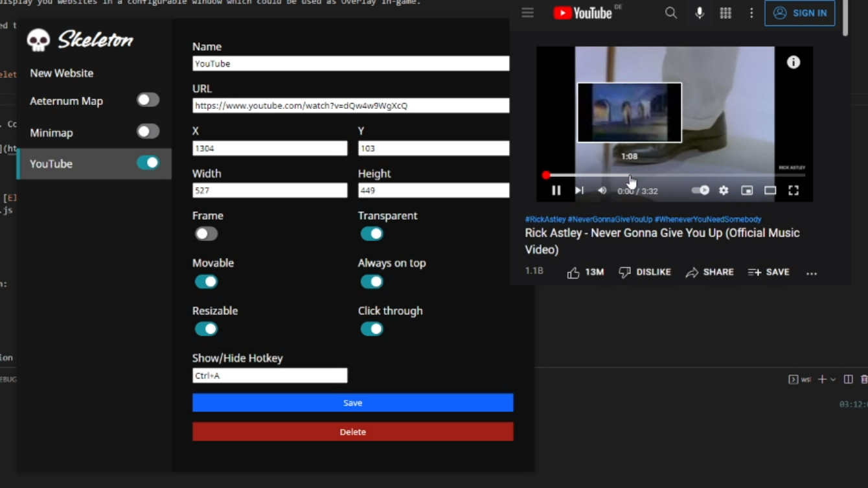
Task: Select the YouTube sidebar entry
Action: point(94,164)
